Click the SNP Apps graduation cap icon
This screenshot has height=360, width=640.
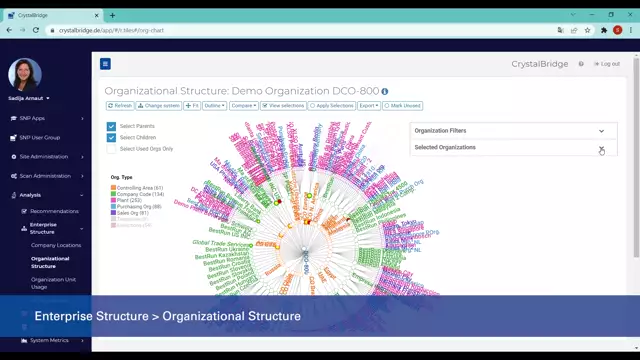13,118
